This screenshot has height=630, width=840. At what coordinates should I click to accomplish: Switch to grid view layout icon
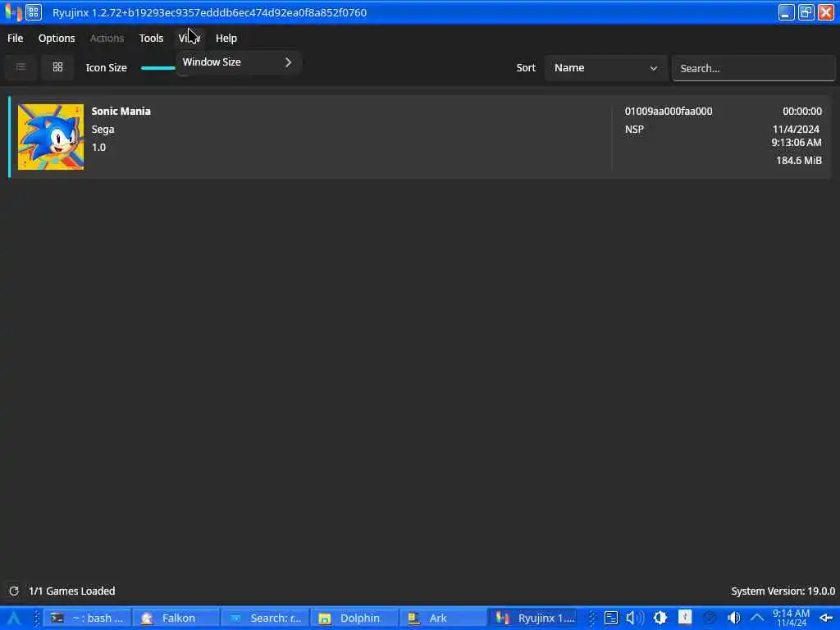tap(57, 67)
